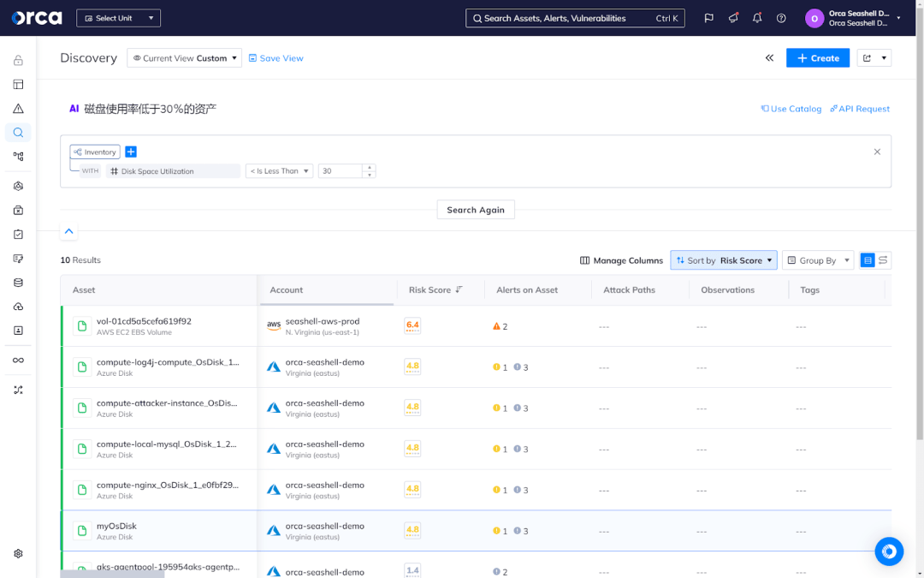Click the Save View link
This screenshot has width=924, height=578.
[275, 58]
